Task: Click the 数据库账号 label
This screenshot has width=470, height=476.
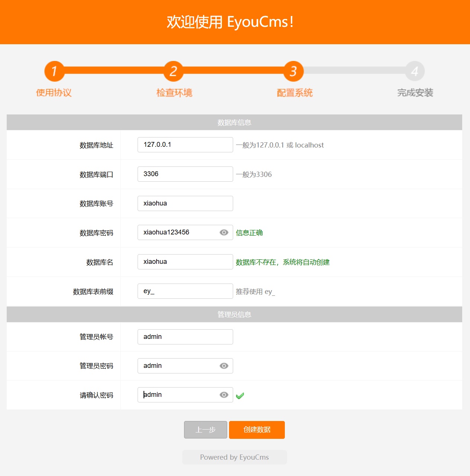Action: point(96,204)
